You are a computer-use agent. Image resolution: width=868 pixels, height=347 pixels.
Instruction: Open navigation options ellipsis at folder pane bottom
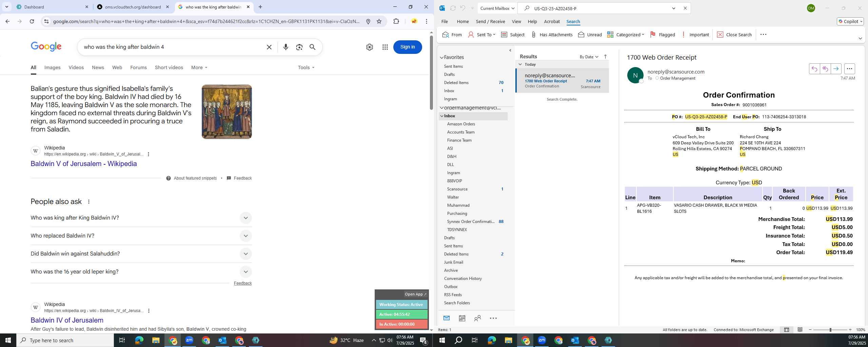[493, 318]
